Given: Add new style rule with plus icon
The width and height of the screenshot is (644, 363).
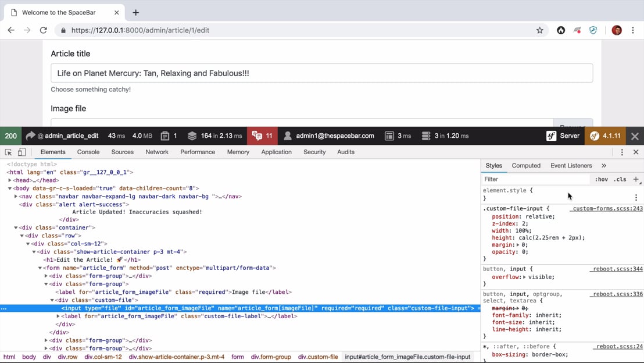Looking at the screenshot, I should click(x=636, y=179).
